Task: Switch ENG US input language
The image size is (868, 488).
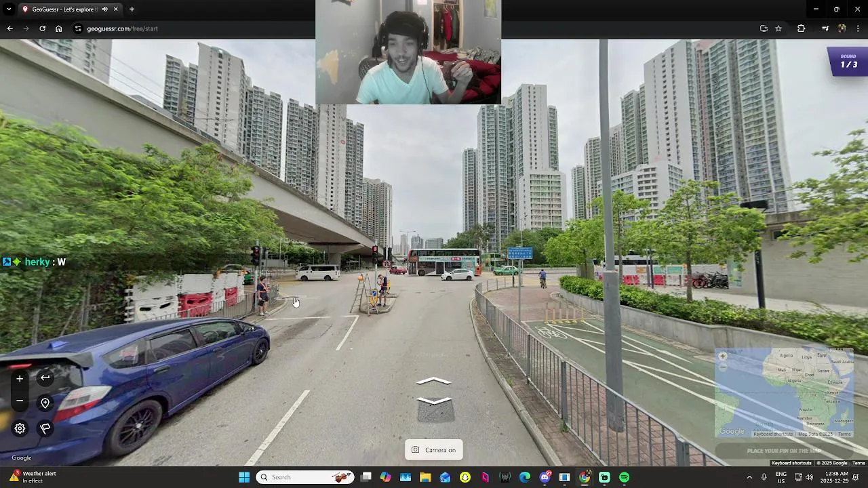Action: [x=781, y=477]
